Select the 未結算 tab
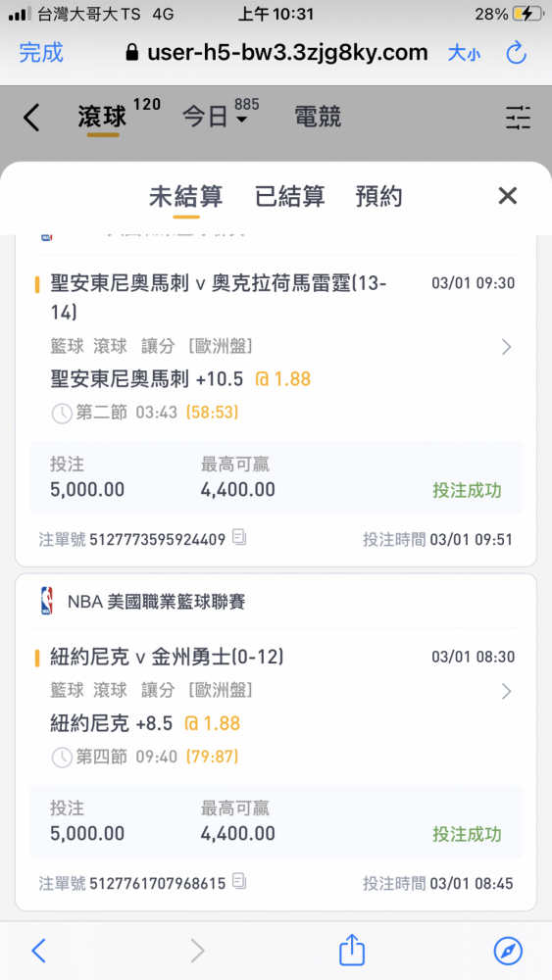The image size is (552, 980). (x=185, y=197)
